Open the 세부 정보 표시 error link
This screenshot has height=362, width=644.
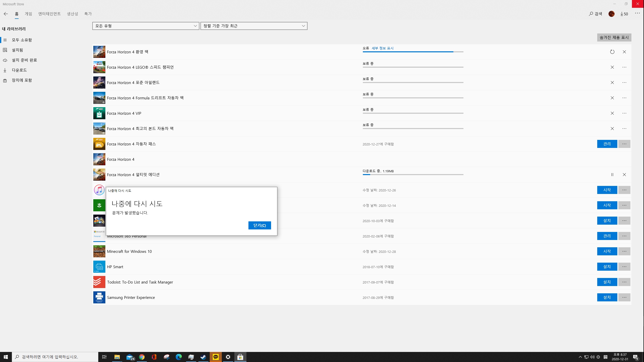point(382,48)
